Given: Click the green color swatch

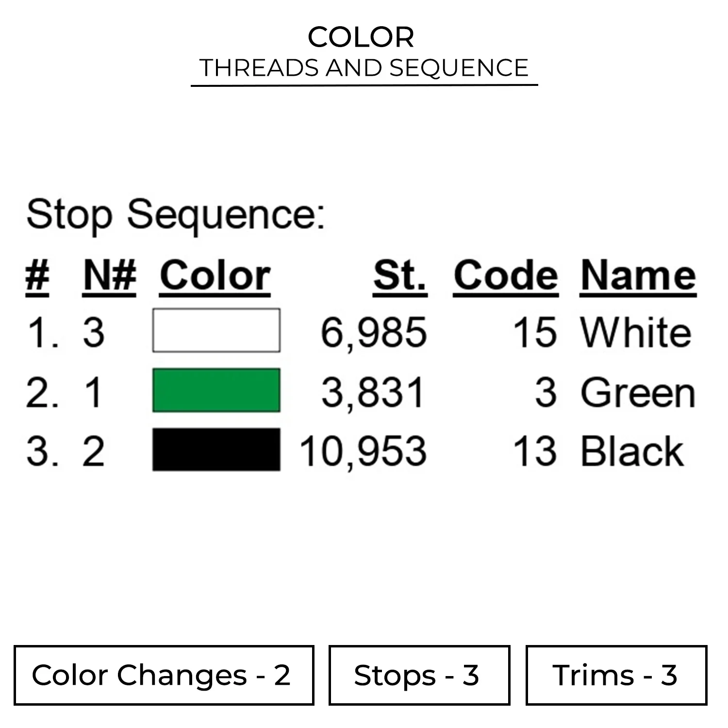Looking at the screenshot, I should (216, 390).
